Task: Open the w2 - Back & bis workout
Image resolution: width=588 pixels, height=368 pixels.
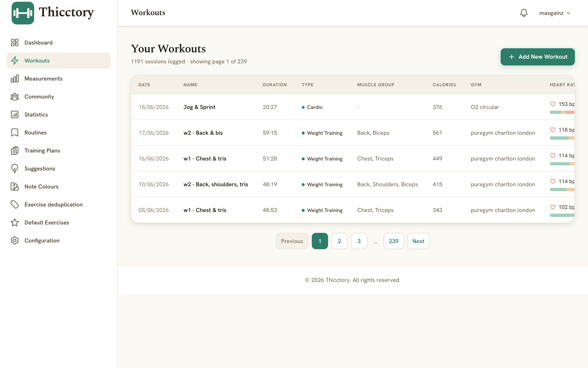Action: click(203, 133)
